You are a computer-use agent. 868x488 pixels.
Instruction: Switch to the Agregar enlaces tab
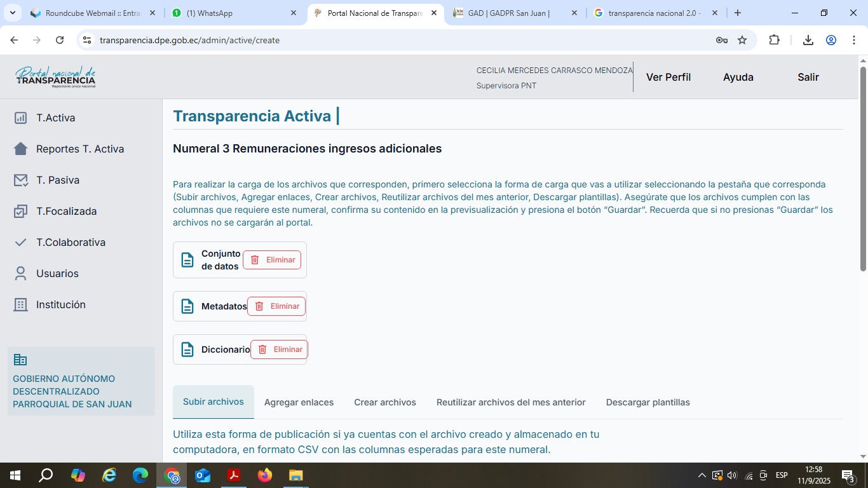click(x=299, y=402)
